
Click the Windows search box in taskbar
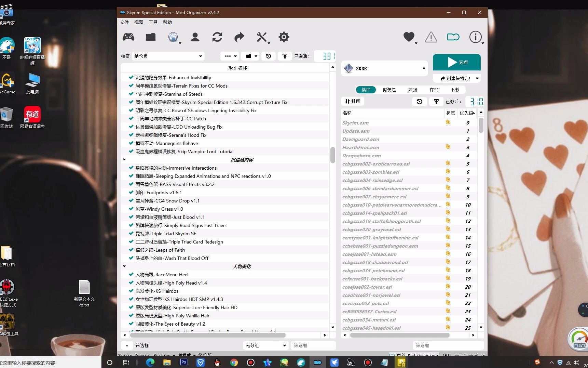(x=50, y=363)
